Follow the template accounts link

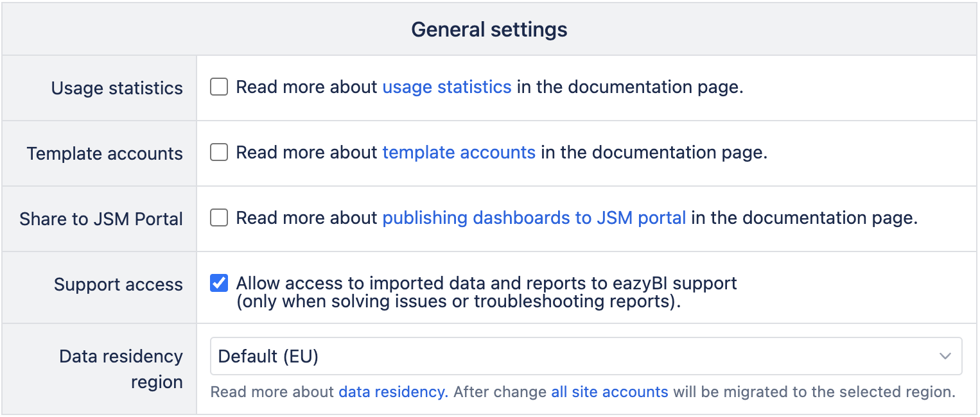click(459, 153)
